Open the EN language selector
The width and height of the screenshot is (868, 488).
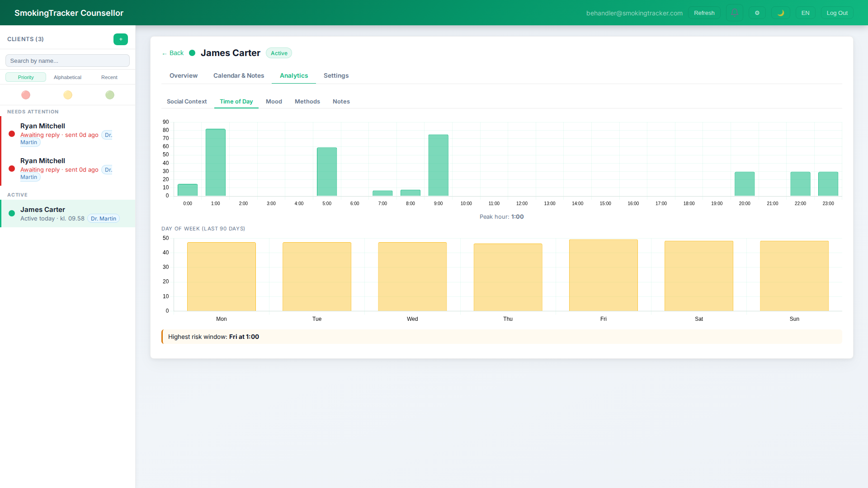(x=806, y=13)
